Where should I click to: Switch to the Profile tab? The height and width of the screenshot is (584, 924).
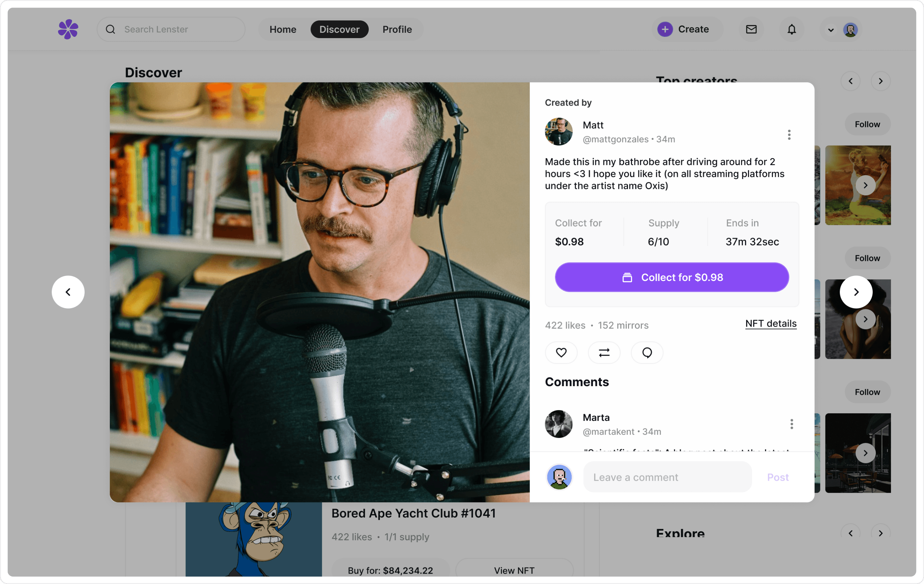[397, 29]
